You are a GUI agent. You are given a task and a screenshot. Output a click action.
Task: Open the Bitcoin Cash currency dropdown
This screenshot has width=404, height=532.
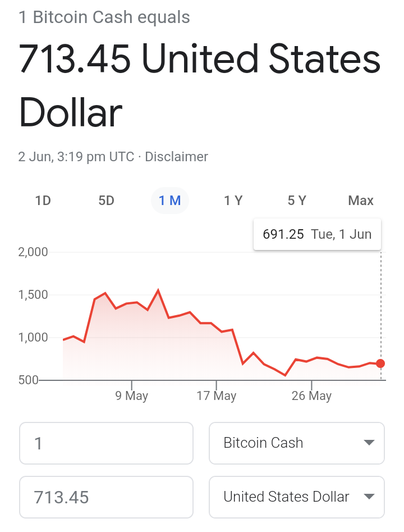(x=297, y=443)
